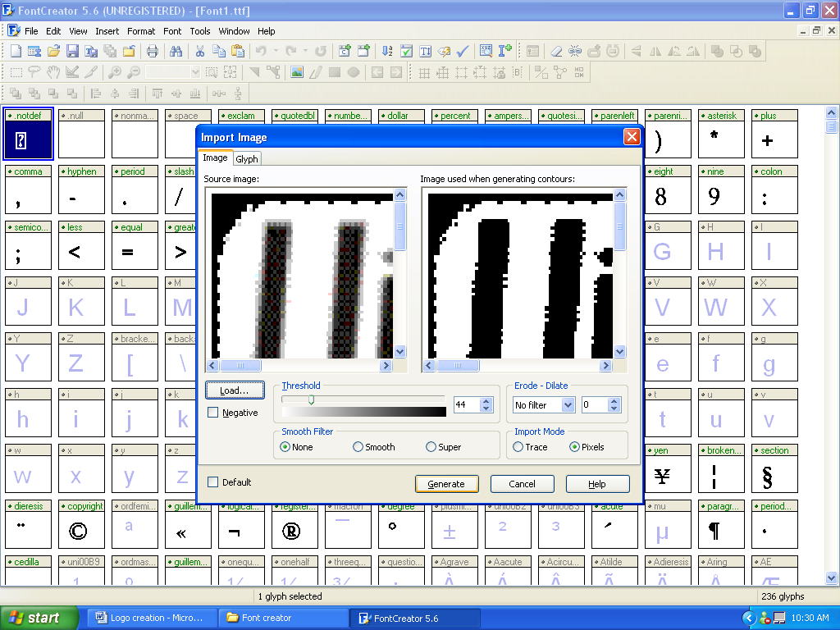The height and width of the screenshot is (630, 840).
Task: Click the Generate button
Action: (x=446, y=484)
